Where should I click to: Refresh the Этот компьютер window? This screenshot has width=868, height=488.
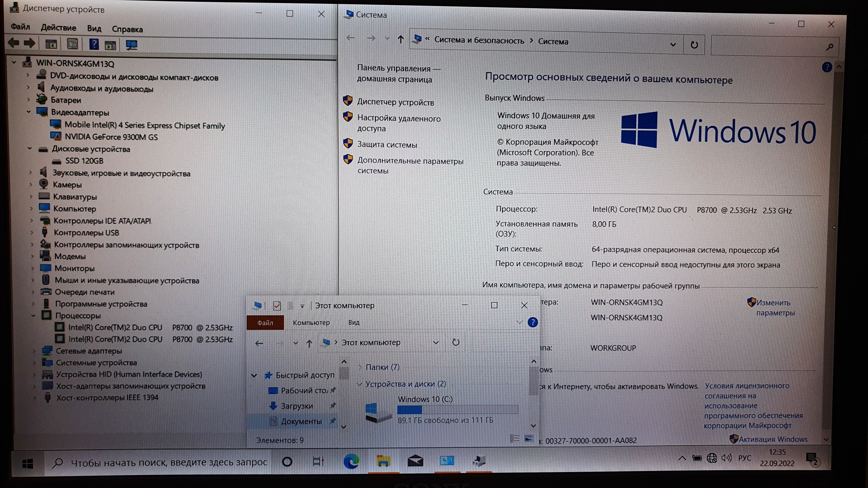click(x=456, y=342)
